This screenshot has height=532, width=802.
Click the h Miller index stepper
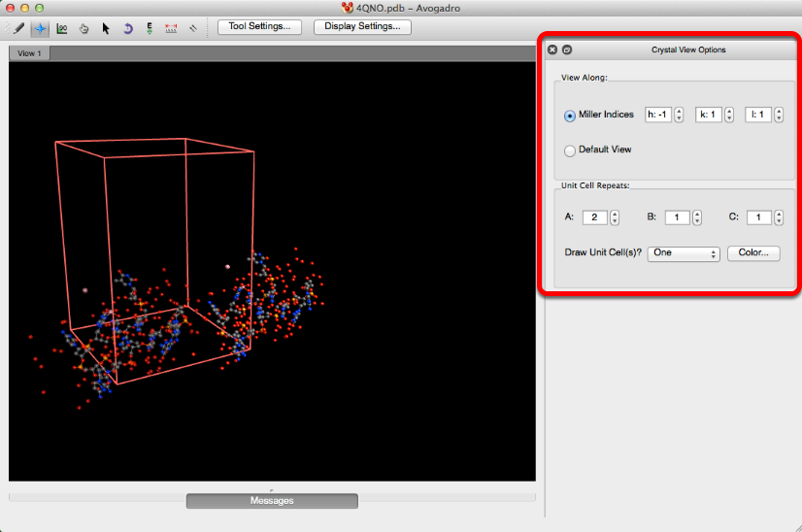point(679,115)
